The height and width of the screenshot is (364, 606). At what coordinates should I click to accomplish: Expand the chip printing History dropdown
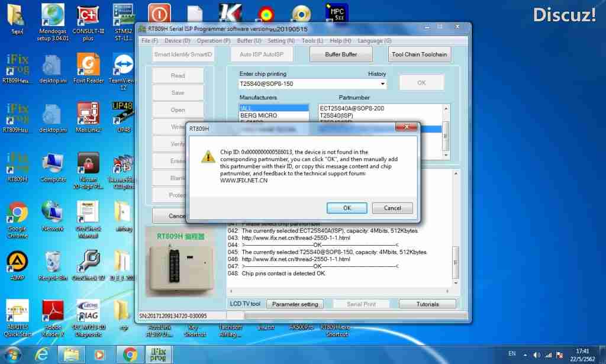[383, 84]
